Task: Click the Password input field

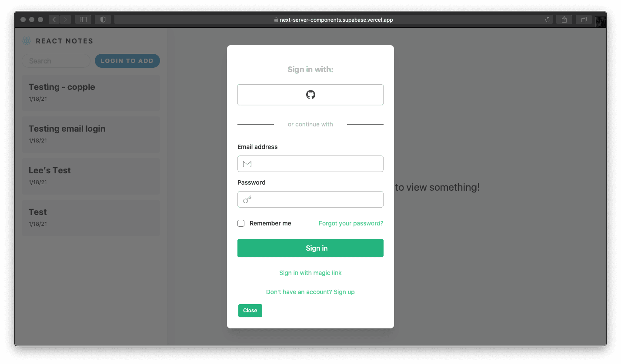Action: coord(310,199)
